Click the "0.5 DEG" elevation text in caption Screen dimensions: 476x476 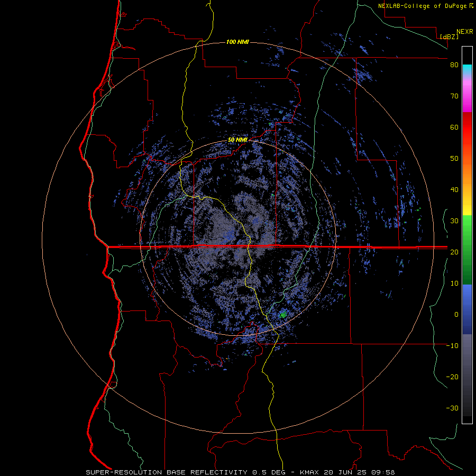click(269, 472)
